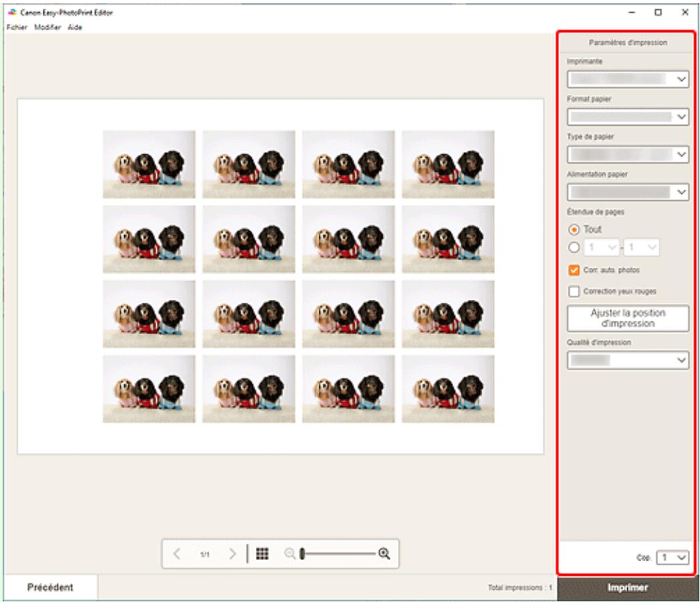Screen dimensions: 700x602
Task: Click the last dog photo in bottom row
Action: coord(448,389)
